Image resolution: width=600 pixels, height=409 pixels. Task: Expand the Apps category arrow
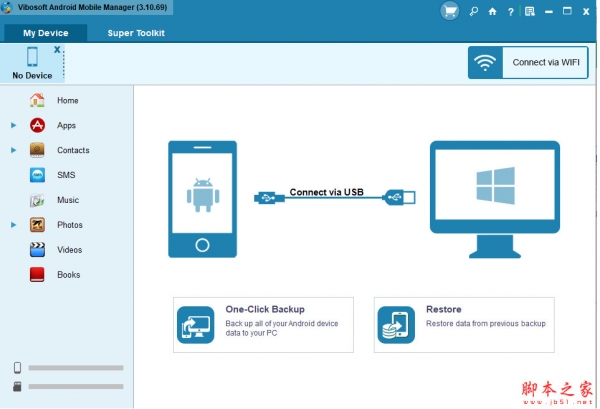click(x=13, y=125)
